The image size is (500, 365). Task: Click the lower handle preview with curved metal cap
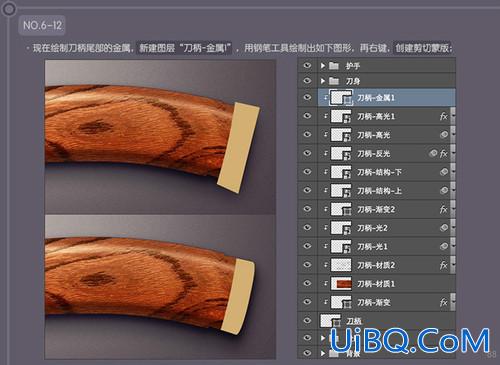[160, 287]
